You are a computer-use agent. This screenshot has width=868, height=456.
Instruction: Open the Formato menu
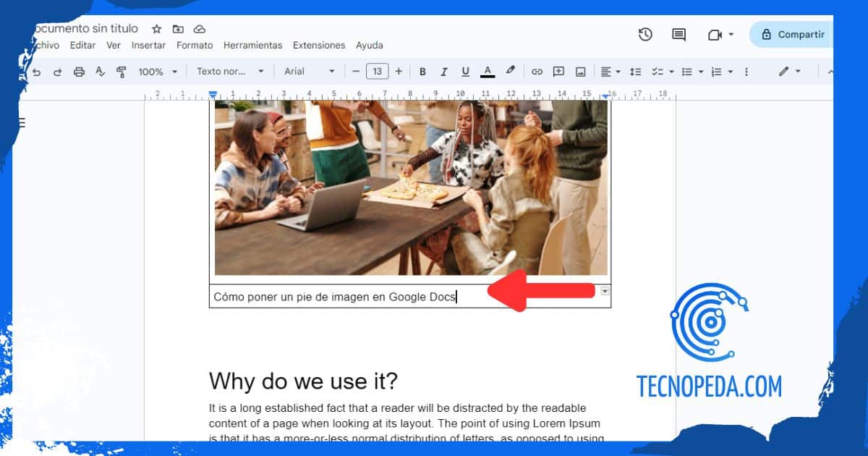coord(195,45)
